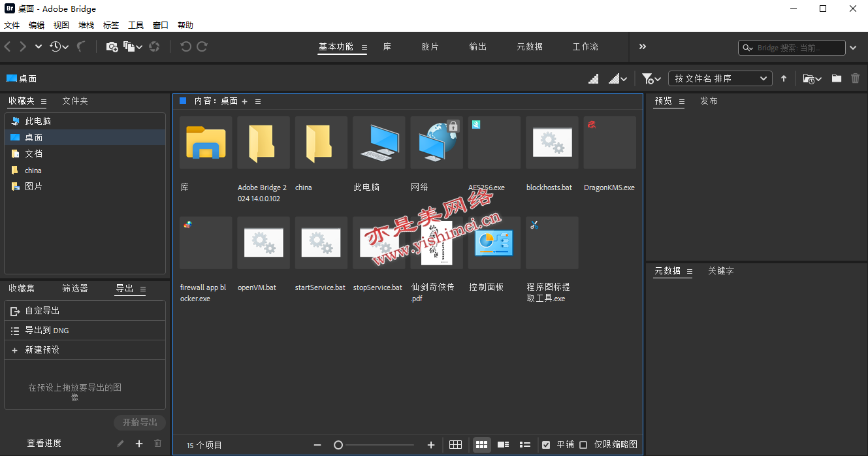Switch to details view
This screenshot has width=868, height=456.
point(503,445)
